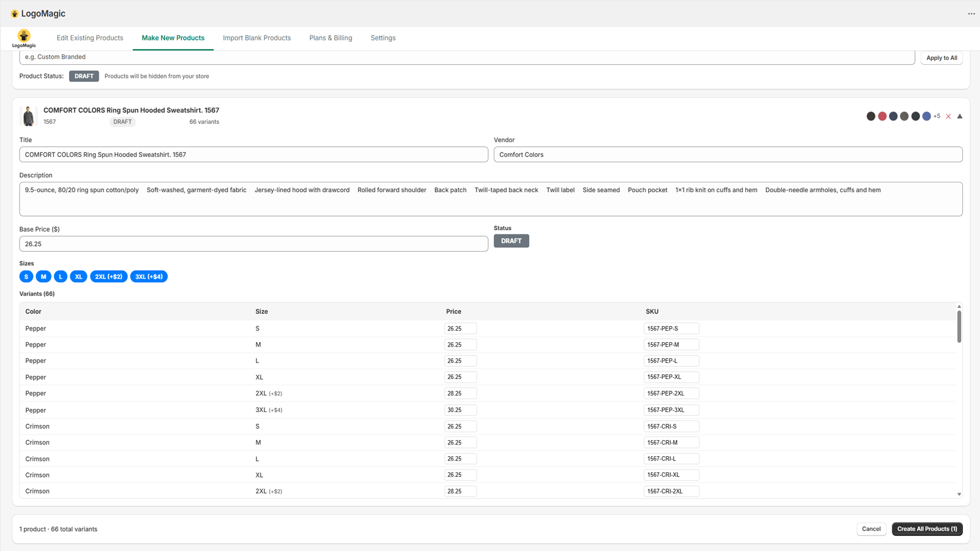Viewport: 980px width, 551px height.
Task: Click the Cancel button at the bottom
Action: [x=871, y=528]
